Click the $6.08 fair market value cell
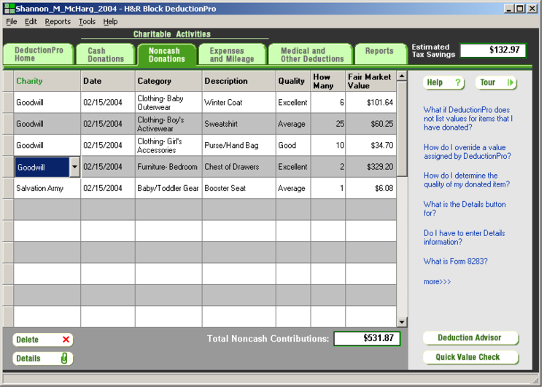 (371, 188)
